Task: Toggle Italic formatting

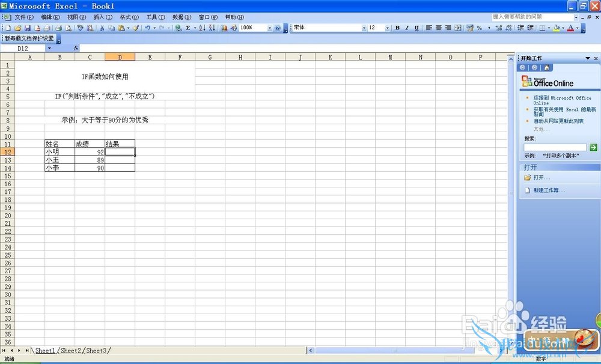Action: click(x=407, y=28)
